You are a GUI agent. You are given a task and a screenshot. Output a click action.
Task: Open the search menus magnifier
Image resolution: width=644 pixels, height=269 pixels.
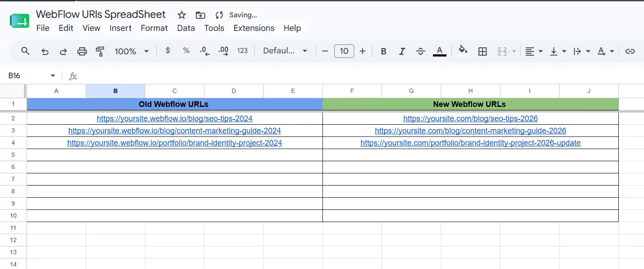click(x=25, y=51)
